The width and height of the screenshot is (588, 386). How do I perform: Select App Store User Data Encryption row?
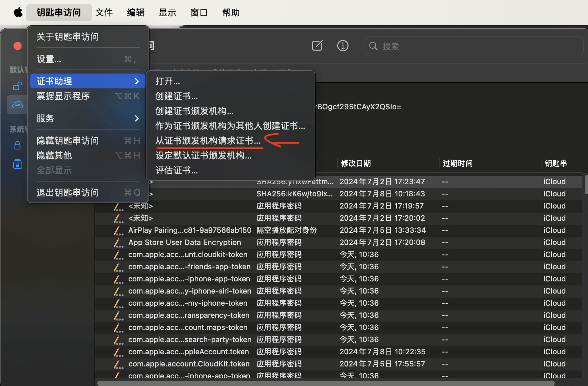point(339,242)
